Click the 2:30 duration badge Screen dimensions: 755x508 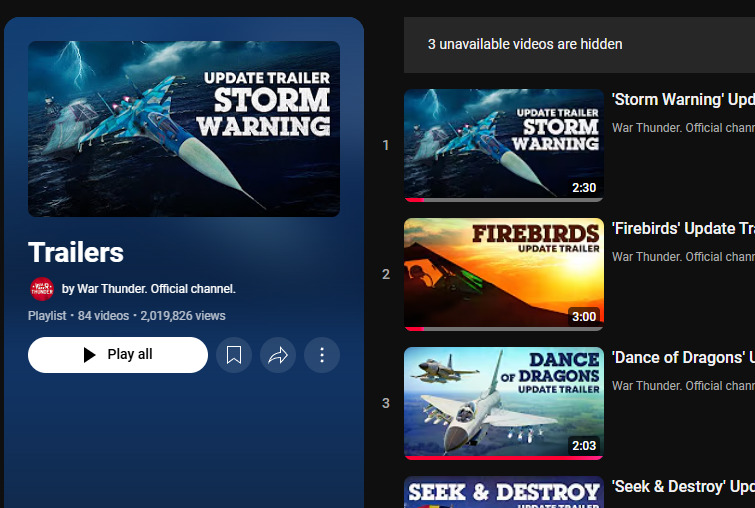(x=584, y=188)
